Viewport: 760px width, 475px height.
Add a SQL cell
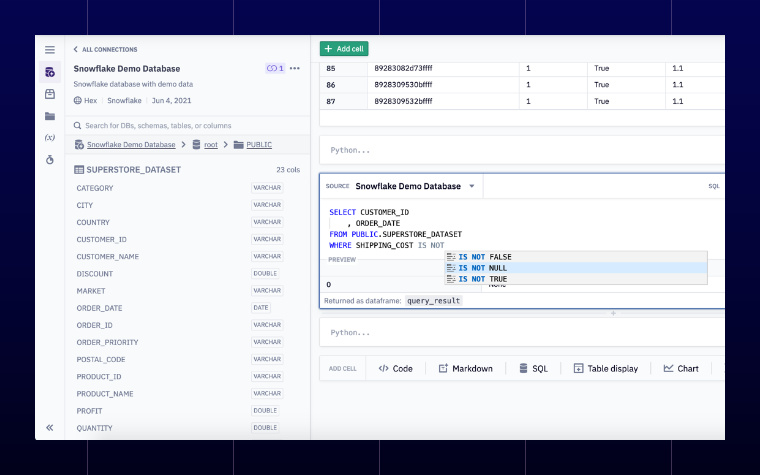coord(533,368)
